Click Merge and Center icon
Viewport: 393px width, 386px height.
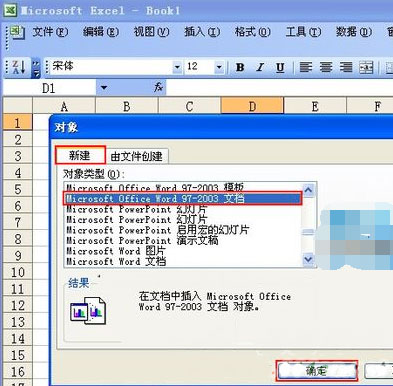tap(366, 68)
